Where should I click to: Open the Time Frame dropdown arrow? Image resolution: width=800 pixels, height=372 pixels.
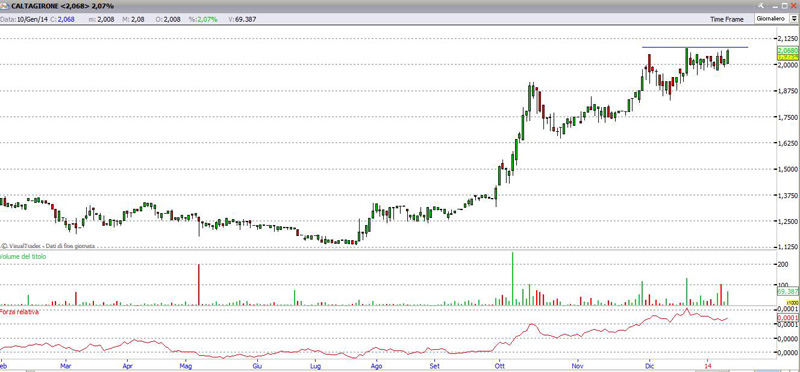(794, 19)
